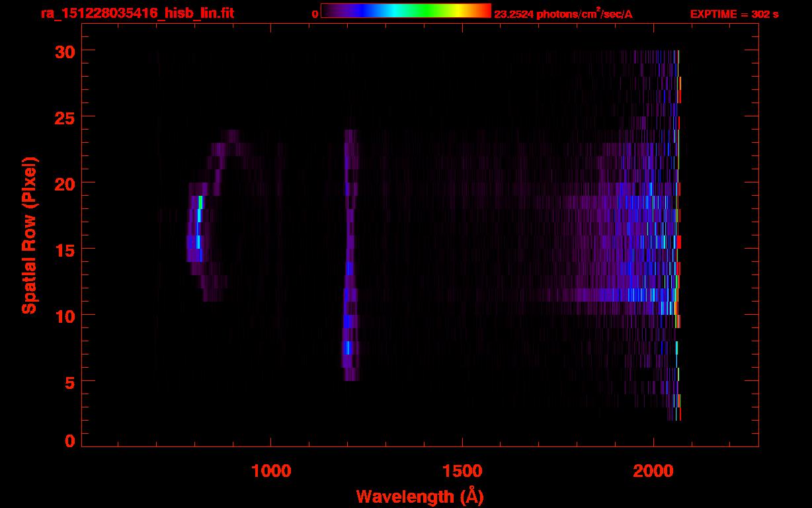Viewport: 812px width, 508px height.
Task: Click the green bright spot near 800 Å
Action: coord(200,202)
